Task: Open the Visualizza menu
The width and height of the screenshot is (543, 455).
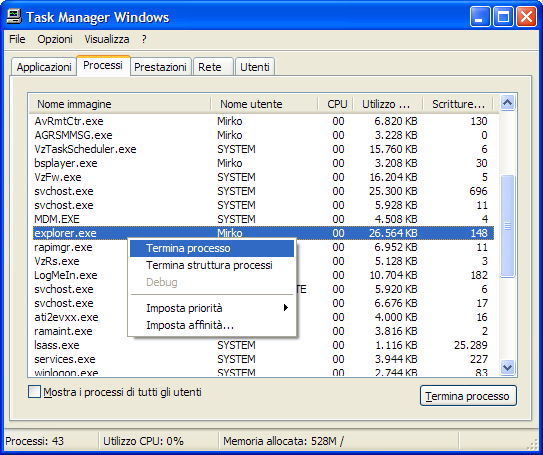Action: (107, 39)
